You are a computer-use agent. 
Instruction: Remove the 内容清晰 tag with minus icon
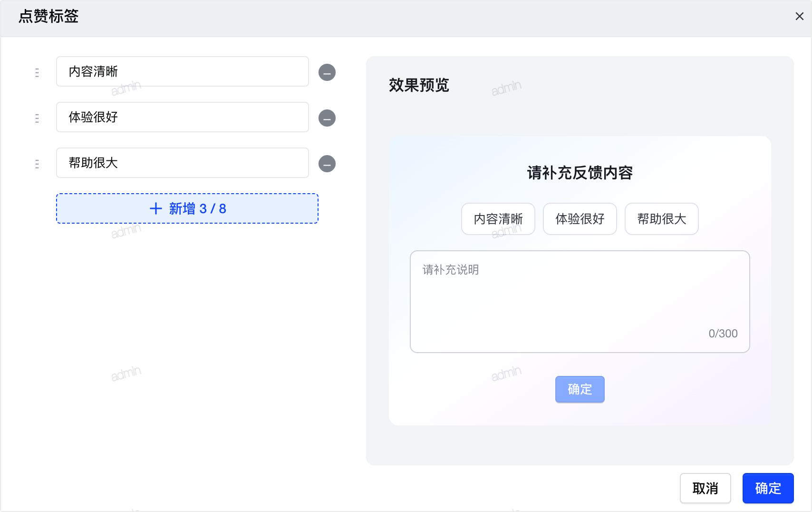pyautogui.click(x=327, y=72)
